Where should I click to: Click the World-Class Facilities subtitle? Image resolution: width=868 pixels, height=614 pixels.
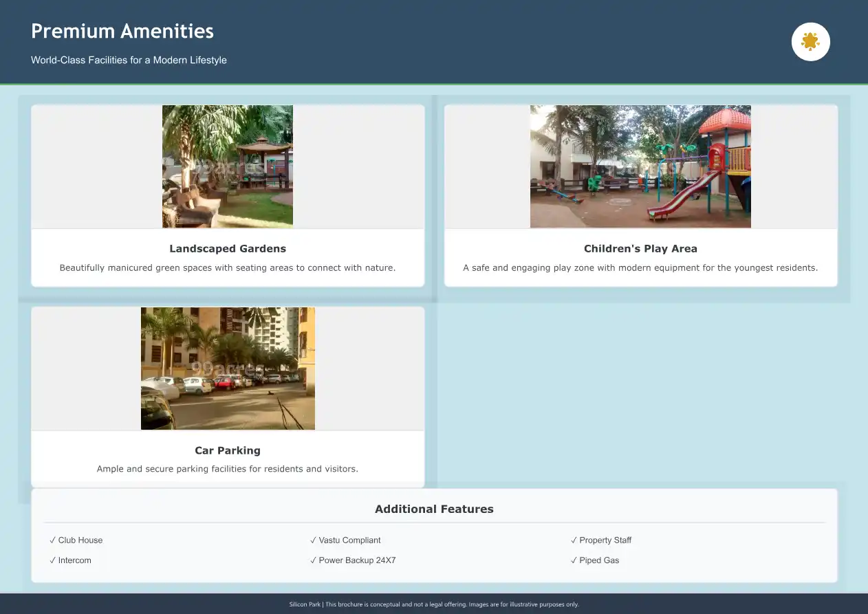(129, 61)
